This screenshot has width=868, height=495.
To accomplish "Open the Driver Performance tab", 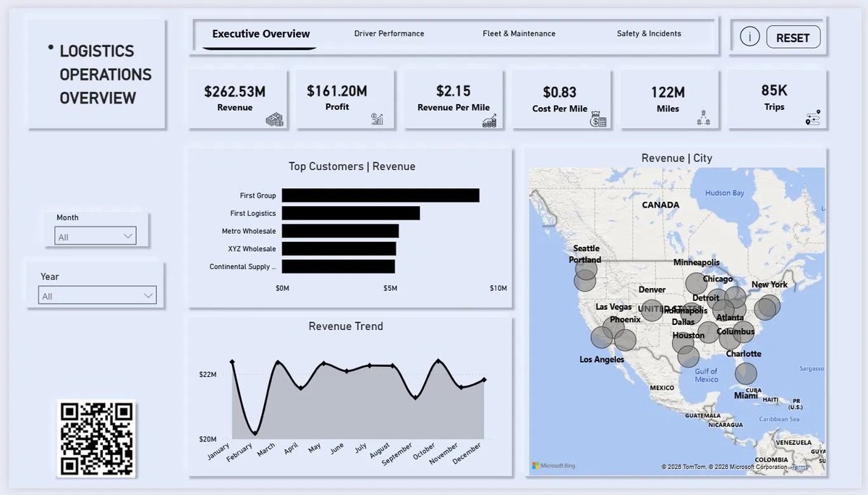I will pyautogui.click(x=389, y=33).
